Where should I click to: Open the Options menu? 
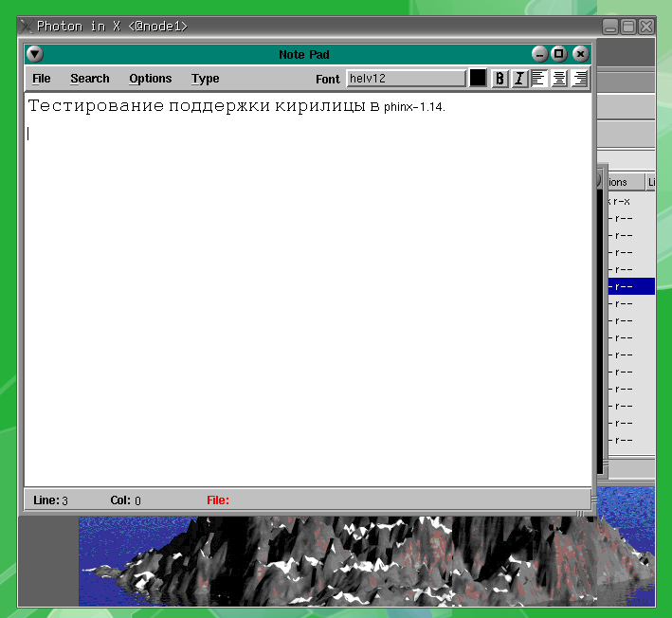(151, 79)
